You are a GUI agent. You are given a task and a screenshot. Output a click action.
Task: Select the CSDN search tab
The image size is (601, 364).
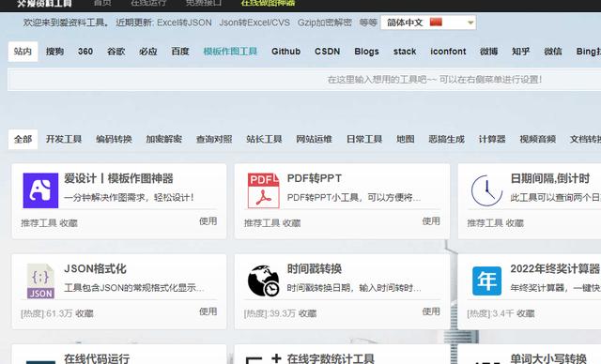[328, 52]
